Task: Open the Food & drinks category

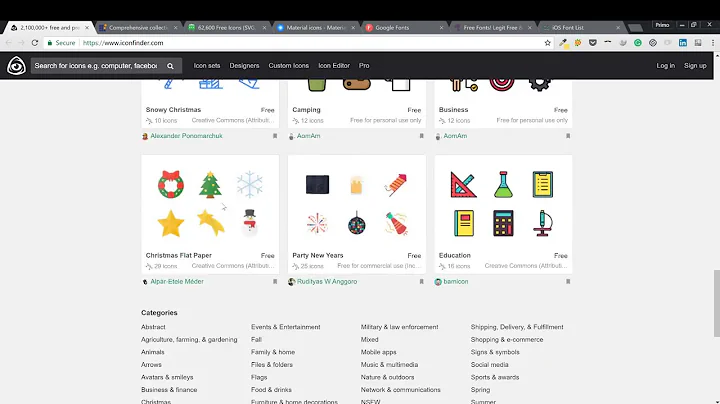Action: click(x=271, y=389)
